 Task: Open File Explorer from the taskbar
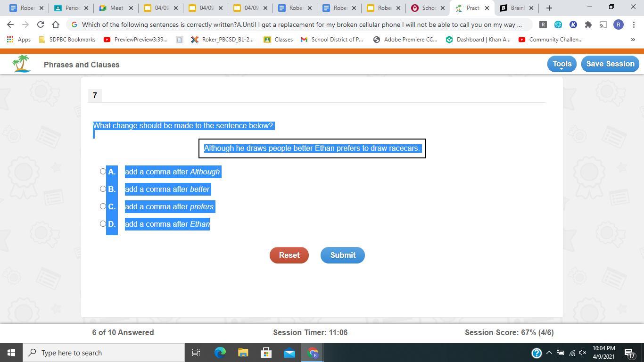pyautogui.click(x=243, y=353)
